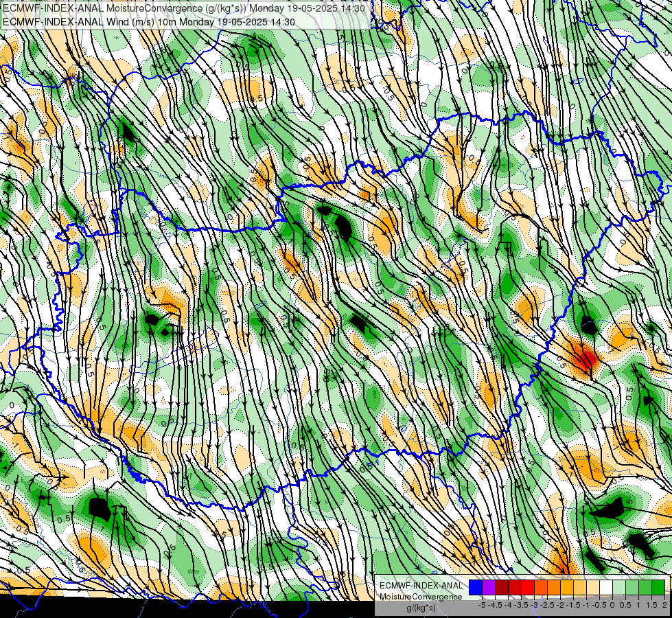
Task: Pick the orange legend swatch (-2.5 to -2)
Action: coord(554,588)
